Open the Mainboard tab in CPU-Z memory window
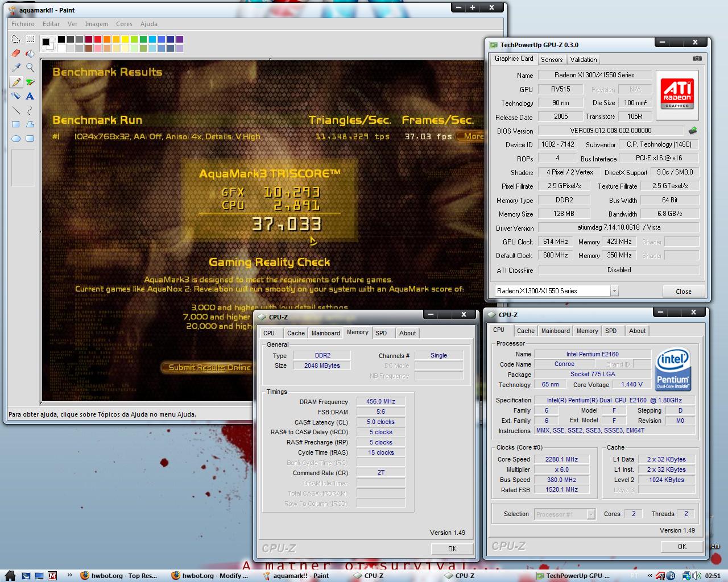Viewport: 728px width, 582px height. pyautogui.click(x=326, y=333)
